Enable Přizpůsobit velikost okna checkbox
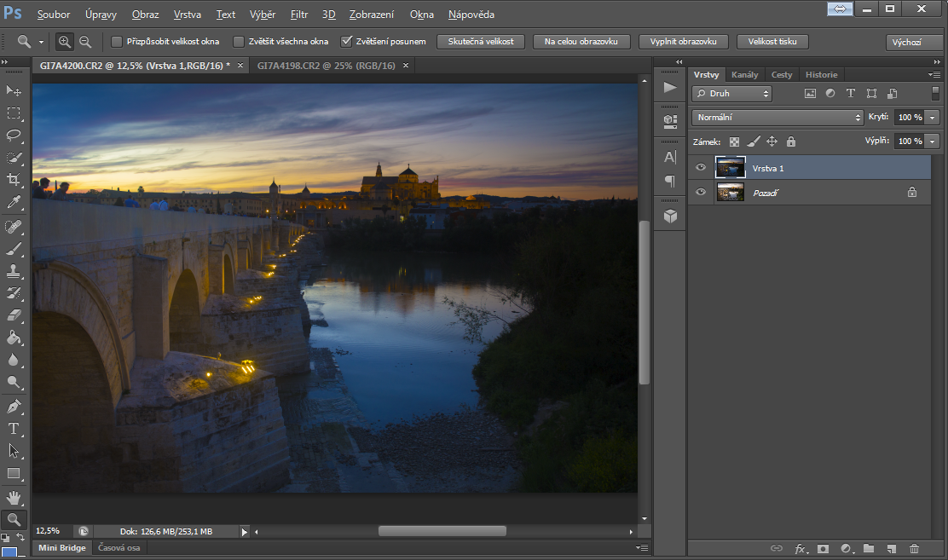 (118, 41)
